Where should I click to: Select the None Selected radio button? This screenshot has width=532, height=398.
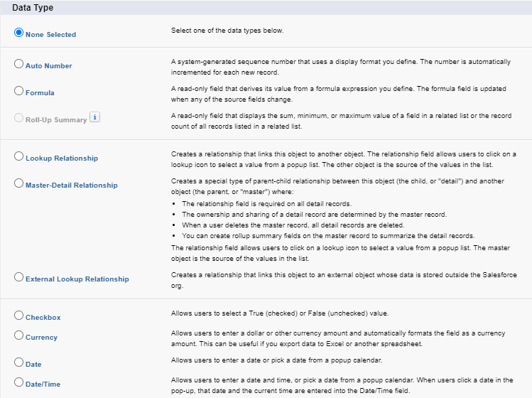[x=18, y=33]
